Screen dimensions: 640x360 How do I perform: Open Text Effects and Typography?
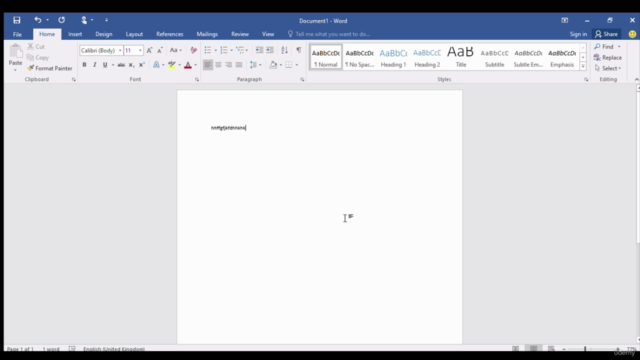(157, 65)
